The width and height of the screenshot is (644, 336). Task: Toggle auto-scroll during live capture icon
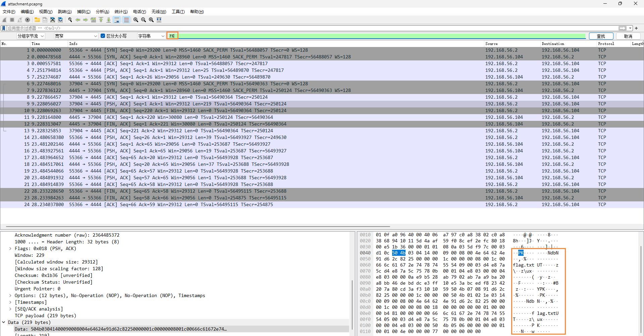[117, 20]
